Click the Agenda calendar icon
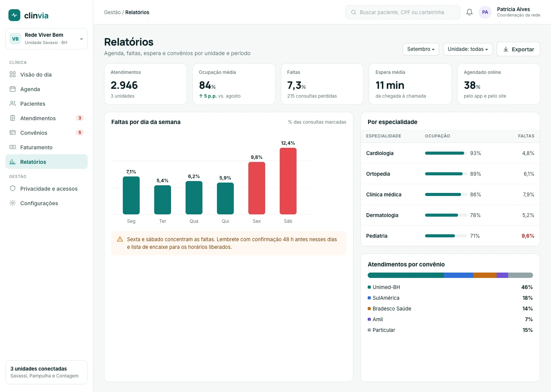The image size is (551, 392). click(x=13, y=89)
